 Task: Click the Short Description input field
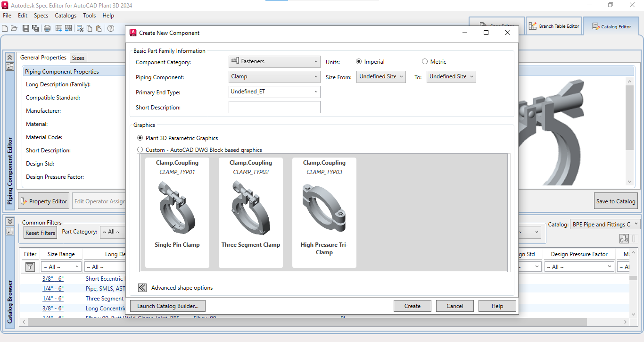click(x=274, y=107)
